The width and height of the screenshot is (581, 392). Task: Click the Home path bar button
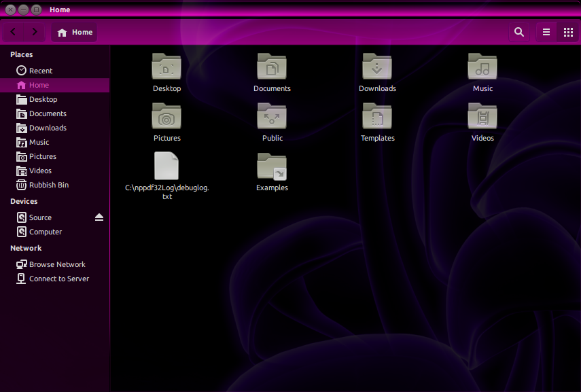coord(74,32)
